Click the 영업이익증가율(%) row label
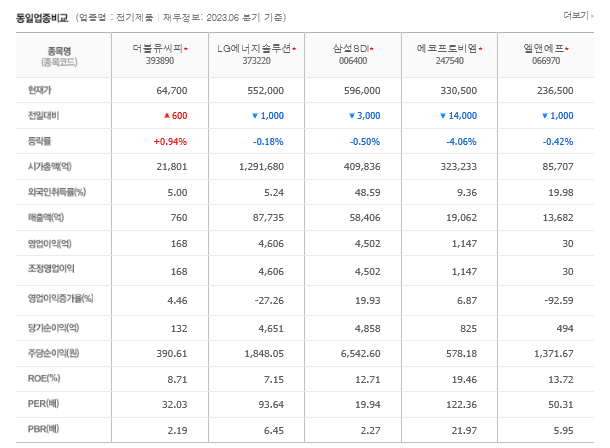This screenshot has height=448, width=610. [x=60, y=298]
